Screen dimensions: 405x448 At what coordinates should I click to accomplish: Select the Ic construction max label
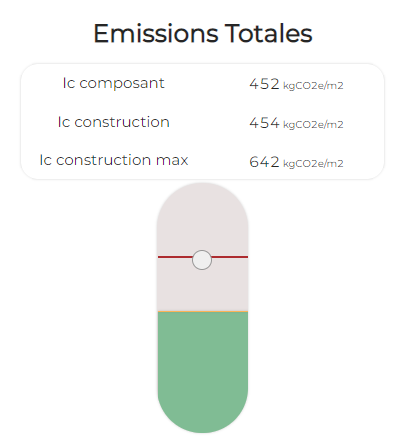click(114, 160)
